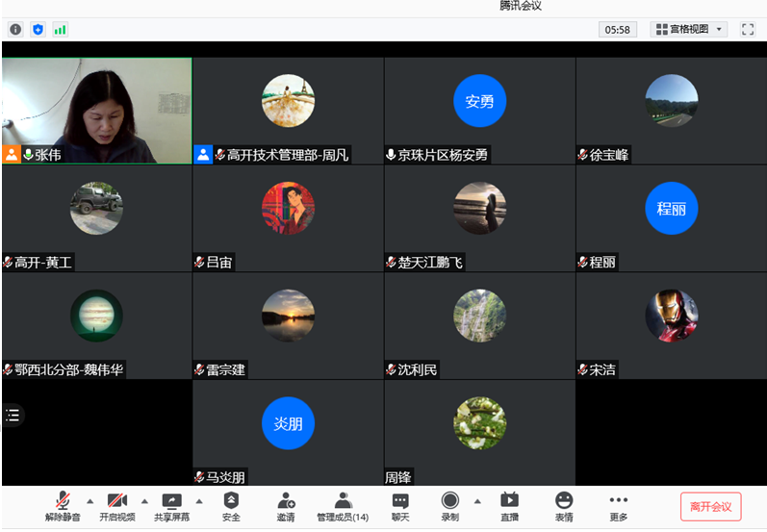Enter fullscreen with the expand icon
This screenshot has height=532, width=767.
748,29
